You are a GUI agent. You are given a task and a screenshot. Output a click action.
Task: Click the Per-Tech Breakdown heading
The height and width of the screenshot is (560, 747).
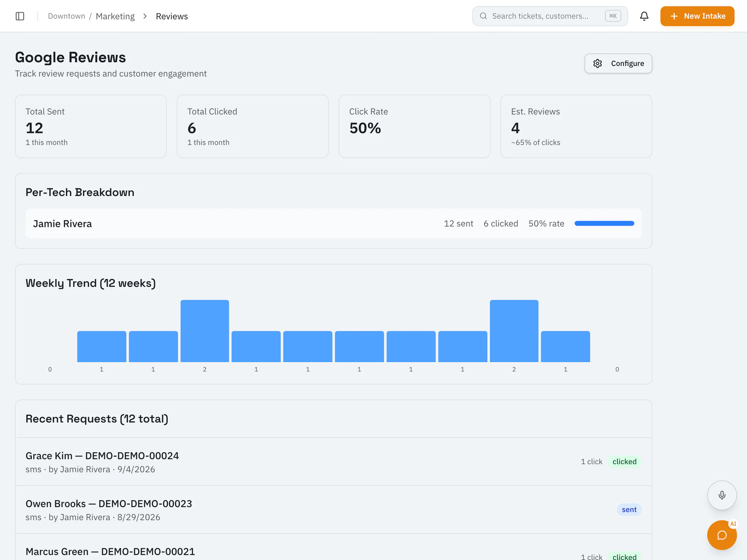[80, 192]
